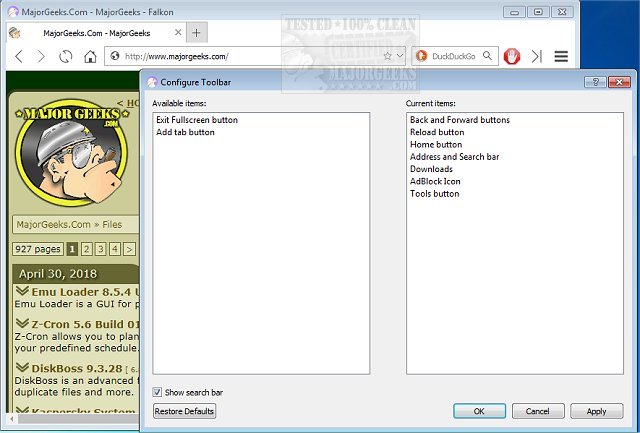Viewport: 640px width, 433px height.
Task: Click the next page arrow link
Action: (x=129, y=249)
